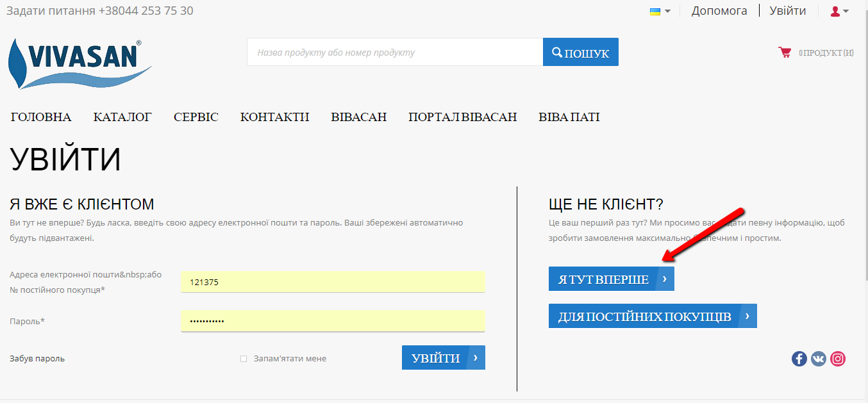Image resolution: width=868 pixels, height=403 pixels.
Task: Open the ВІВА ПАТІ menu item
Action: (569, 117)
